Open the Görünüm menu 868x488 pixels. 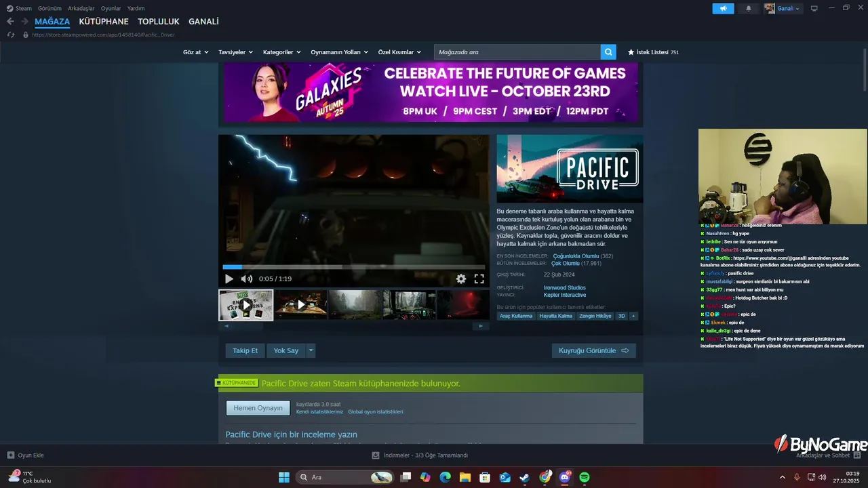pyautogui.click(x=50, y=8)
